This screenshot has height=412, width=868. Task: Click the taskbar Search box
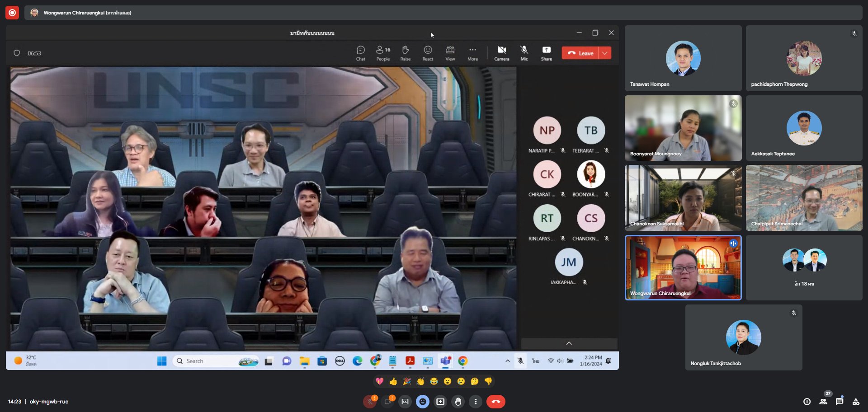click(216, 361)
